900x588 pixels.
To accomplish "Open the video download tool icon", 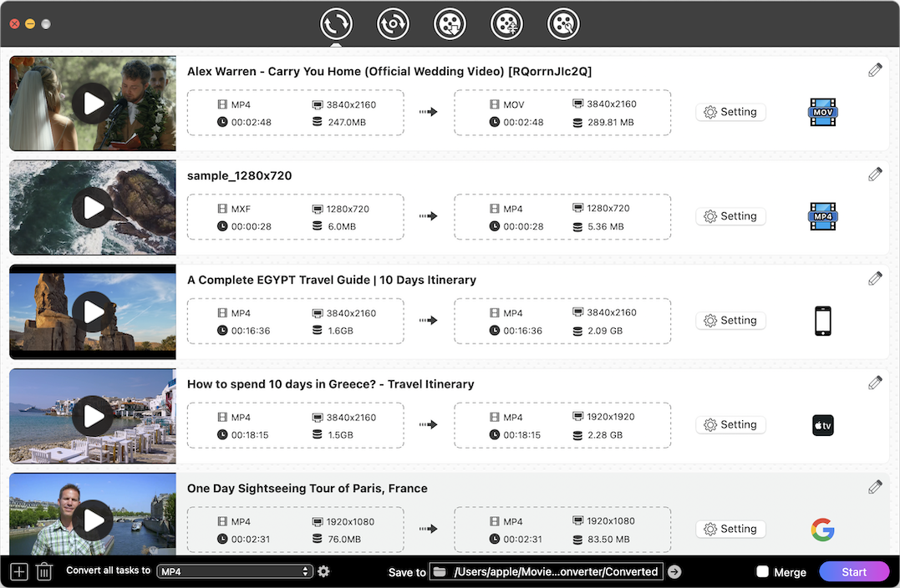I will 450,24.
